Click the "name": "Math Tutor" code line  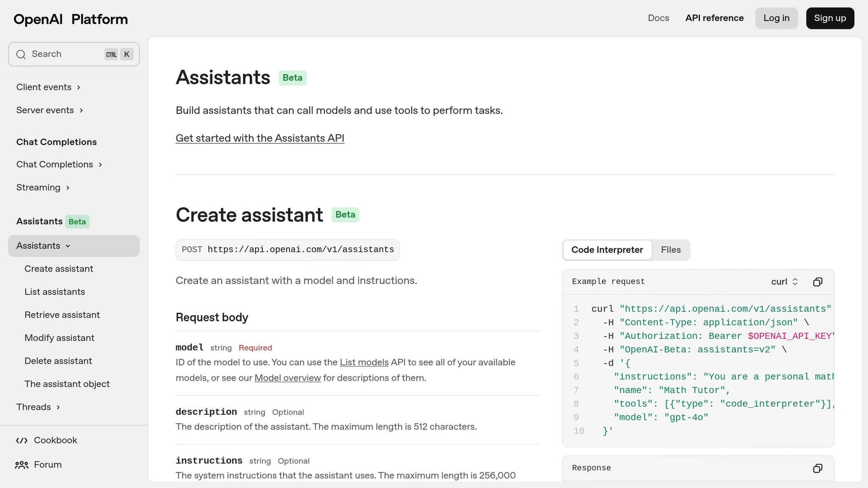(672, 391)
